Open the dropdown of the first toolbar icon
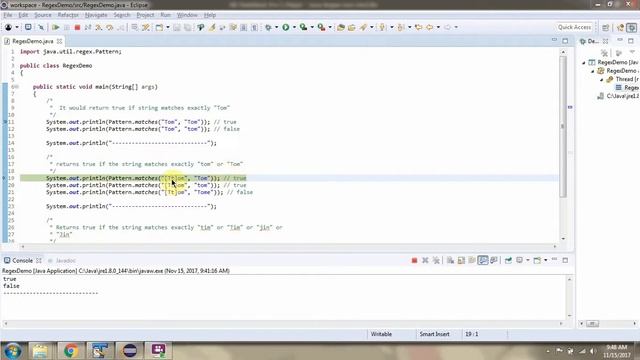 click(x=17, y=27)
